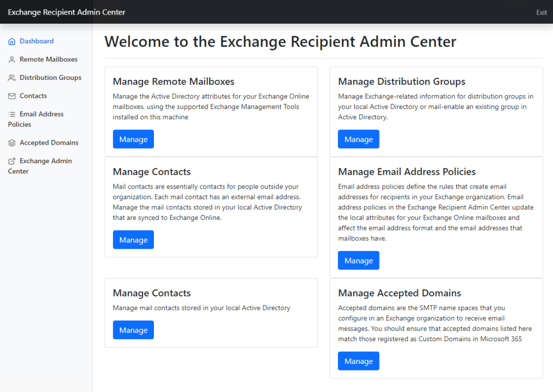Select Contacts in the sidebar
This screenshot has height=392, width=553.
[33, 96]
